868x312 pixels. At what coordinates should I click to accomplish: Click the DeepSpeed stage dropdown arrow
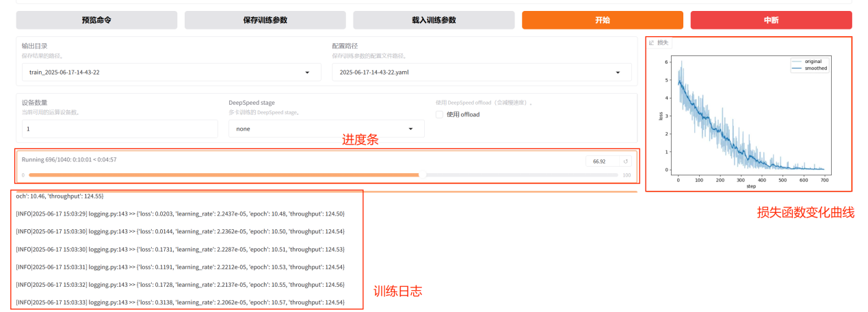point(410,129)
